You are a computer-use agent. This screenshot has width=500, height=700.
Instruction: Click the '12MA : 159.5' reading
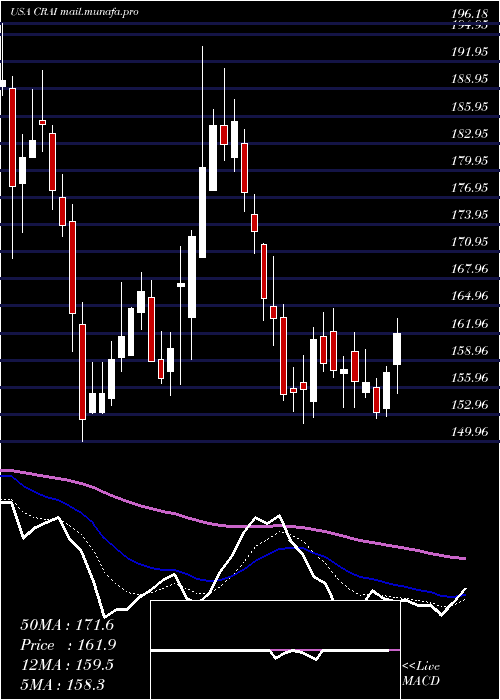67,665
